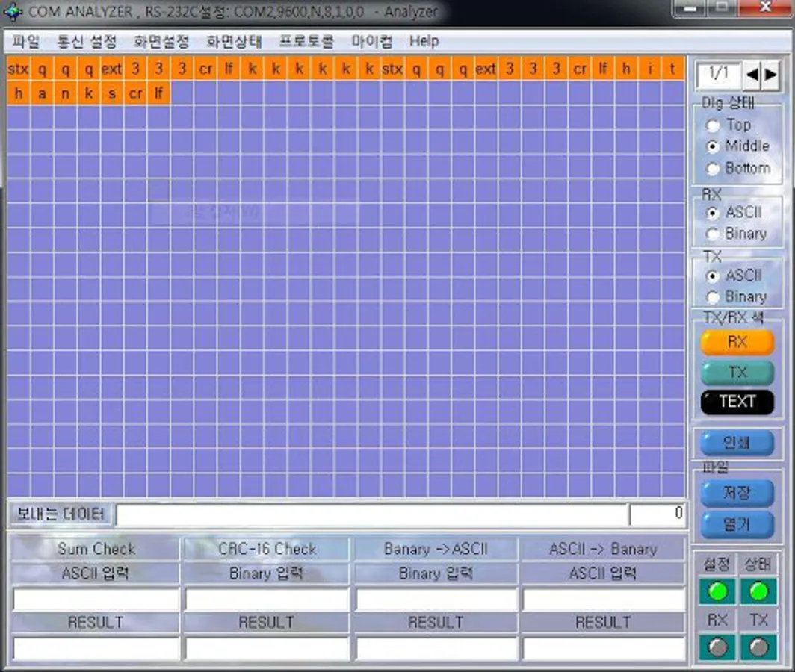Image resolution: width=795 pixels, height=672 pixels.
Task: Pick the orange RX color button
Action: (737, 343)
